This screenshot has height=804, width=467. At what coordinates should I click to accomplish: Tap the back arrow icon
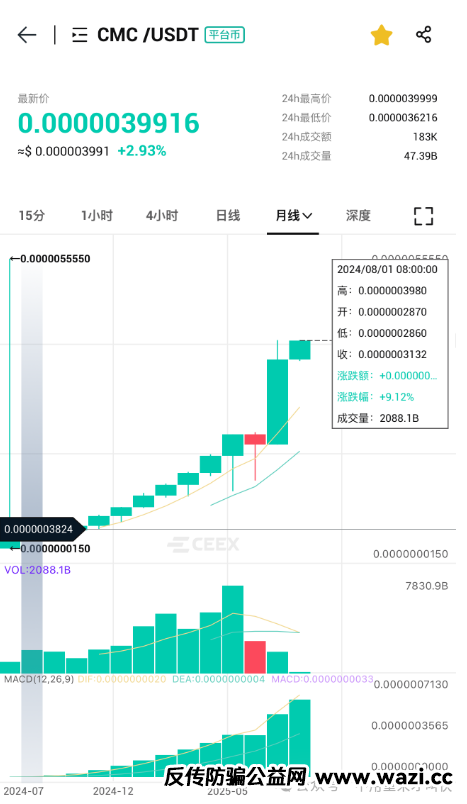point(27,35)
